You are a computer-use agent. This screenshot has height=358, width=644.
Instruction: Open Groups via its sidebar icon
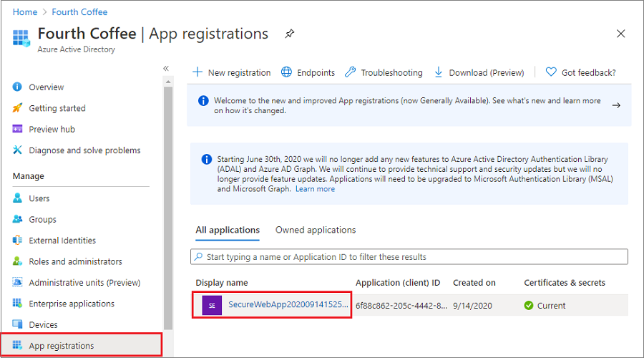pyautogui.click(x=17, y=220)
